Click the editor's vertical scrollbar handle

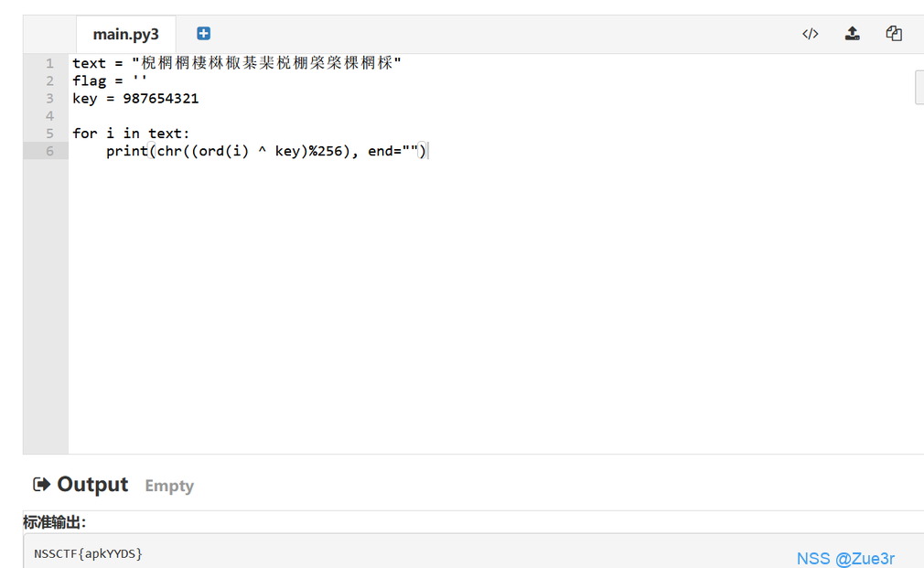coord(919,88)
